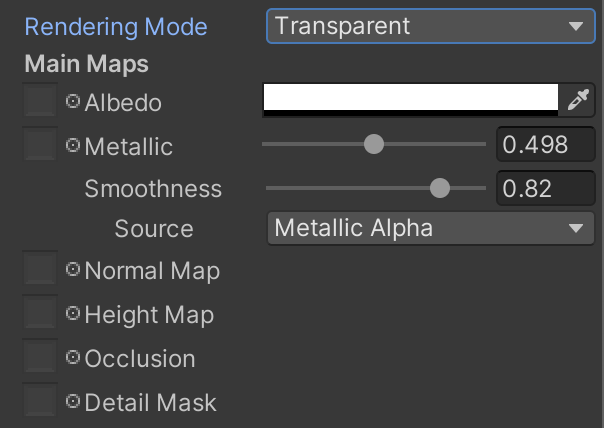
Task: Click the Metallic texture picker circle icon
Action: click(x=73, y=145)
